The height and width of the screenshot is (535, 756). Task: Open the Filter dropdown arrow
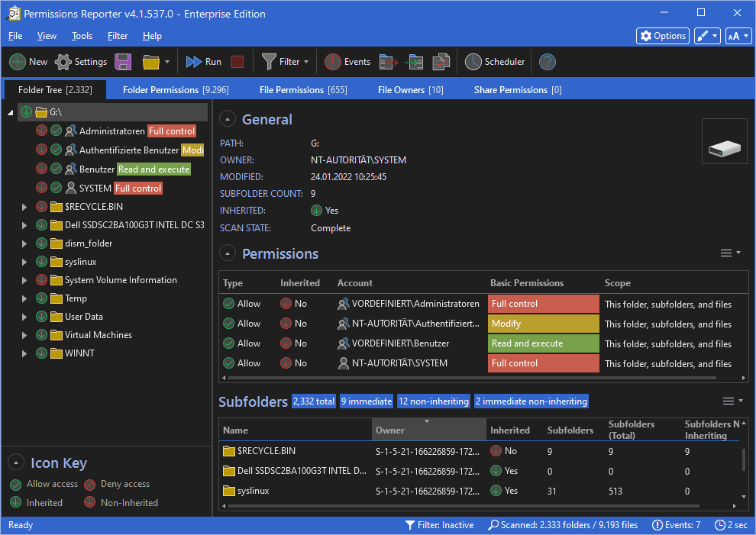306,62
